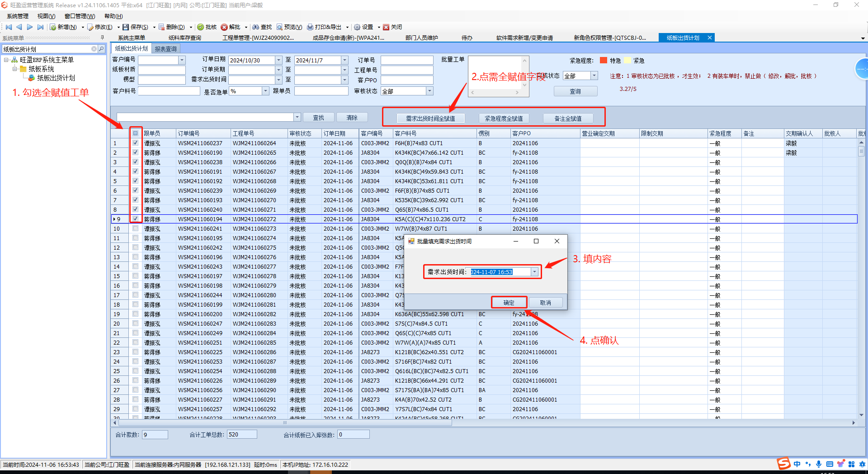This screenshot has width=868, height=474.
Task: Go to the previous record in the toolbar
Action: coord(19,27)
